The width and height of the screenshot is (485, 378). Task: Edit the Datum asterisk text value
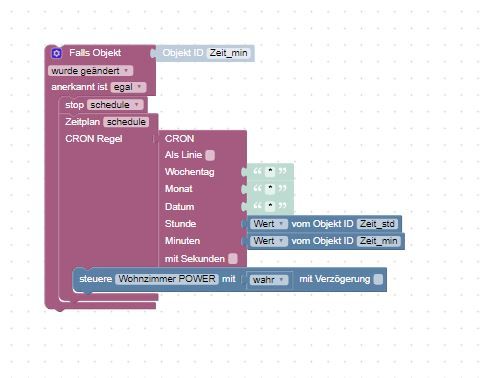[x=270, y=206]
